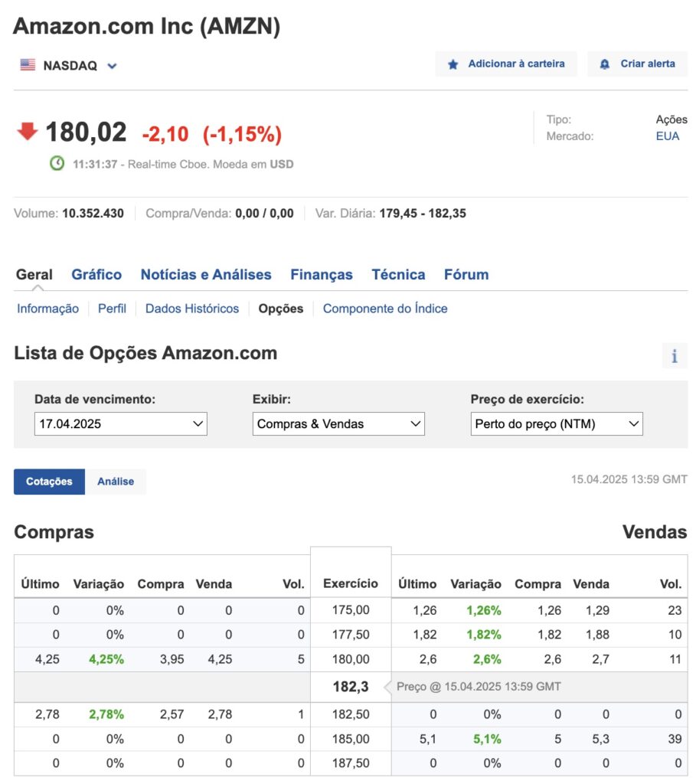Click the Volume value 10.352.430
Screen dimensions: 696x784
pos(93,213)
